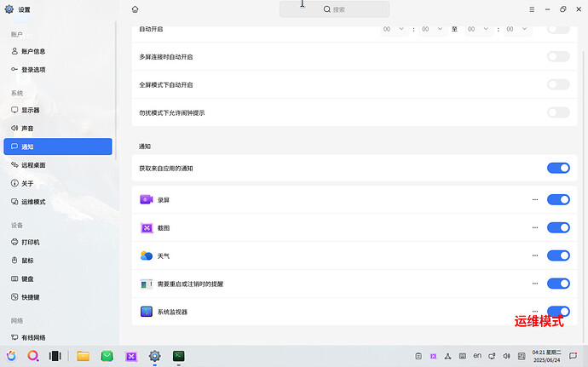
Task: Open 运维模式 in the sidebar
Action: pos(58,202)
